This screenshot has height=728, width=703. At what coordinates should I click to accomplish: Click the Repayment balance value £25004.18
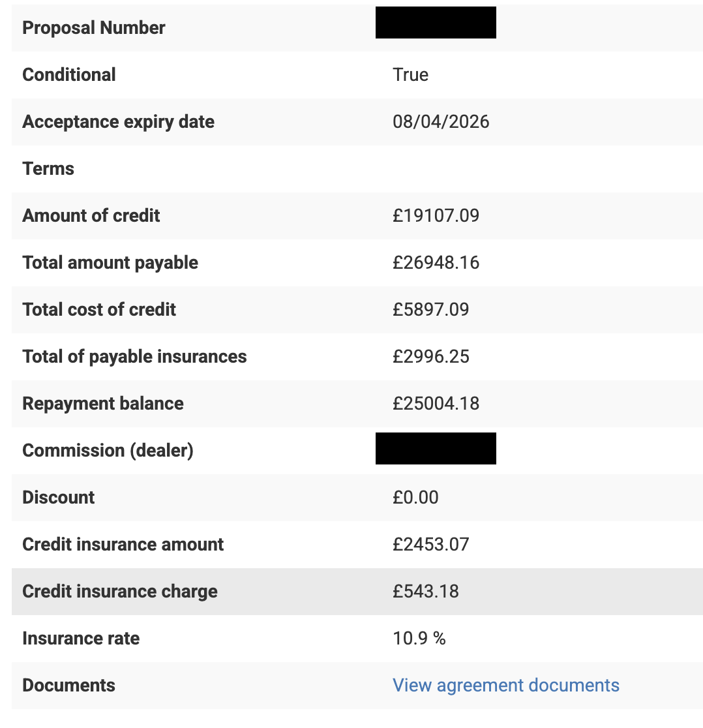tap(435, 403)
